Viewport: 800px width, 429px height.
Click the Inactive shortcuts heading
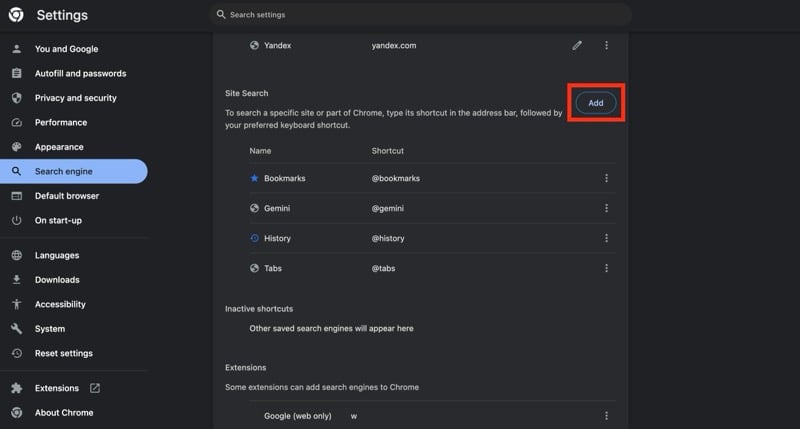259,309
